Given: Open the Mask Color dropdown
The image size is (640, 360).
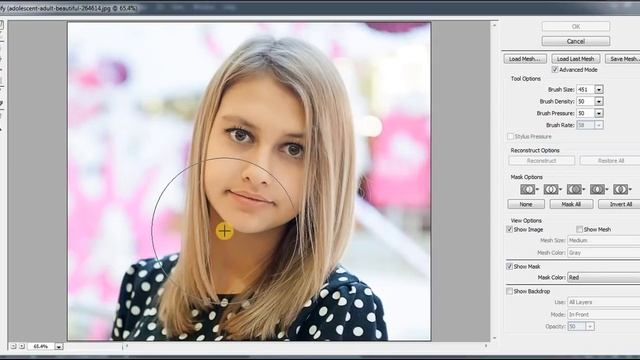Looking at the screenshot, I should 604,278.
